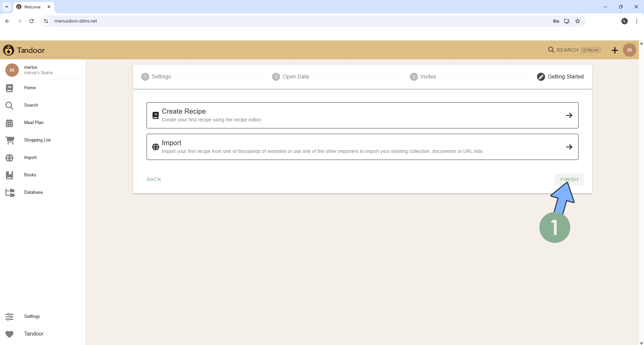Open the Database folder tree icon
This screenshot has width=644, height=345.
tap(10, 192)
